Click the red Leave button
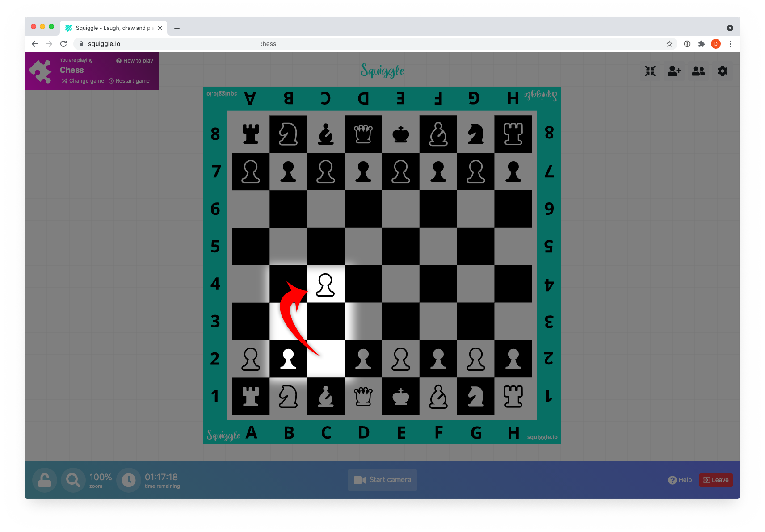The height and width of the screenshot is (532, 765). 716,480
